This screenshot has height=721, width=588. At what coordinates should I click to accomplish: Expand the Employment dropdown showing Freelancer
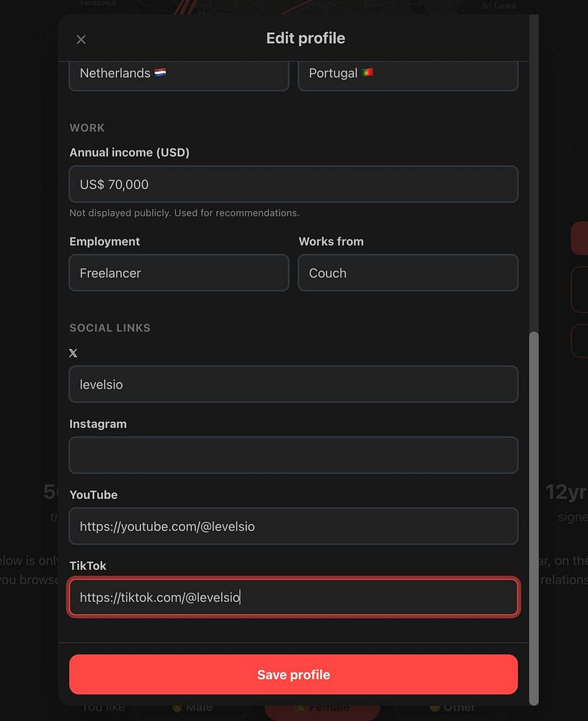click(x=179, y=273)
